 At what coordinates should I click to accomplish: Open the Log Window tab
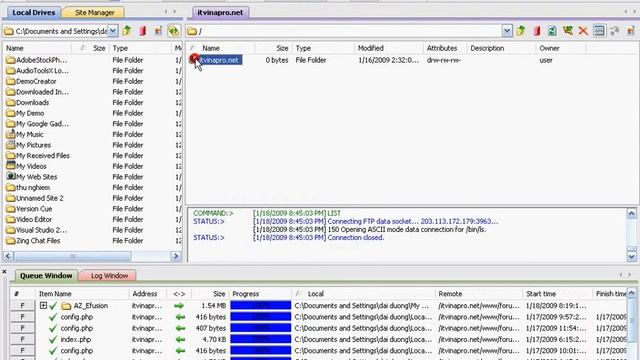click(x=109, y=276)
